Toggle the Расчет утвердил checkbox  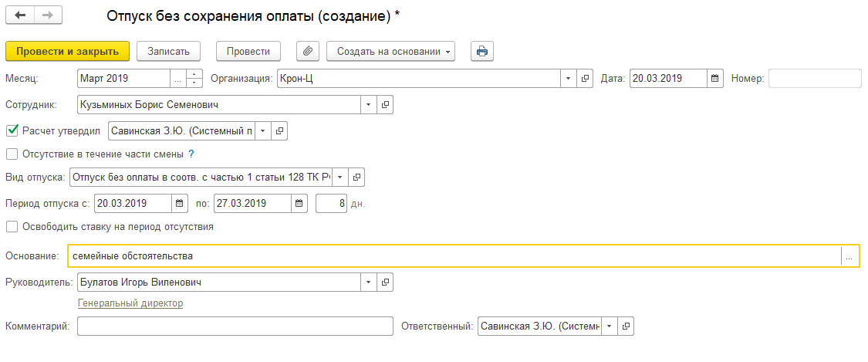click(x=12, y=130)
